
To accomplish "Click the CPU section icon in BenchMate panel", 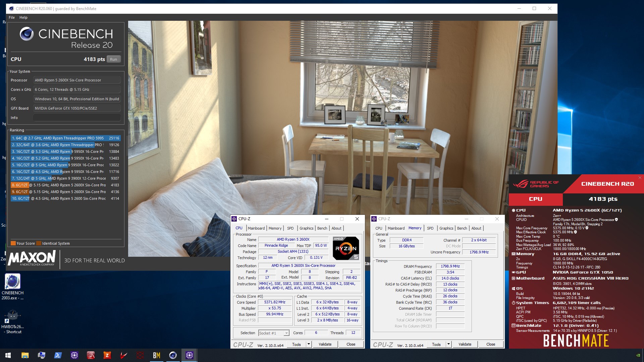I will tap(514, 210).
